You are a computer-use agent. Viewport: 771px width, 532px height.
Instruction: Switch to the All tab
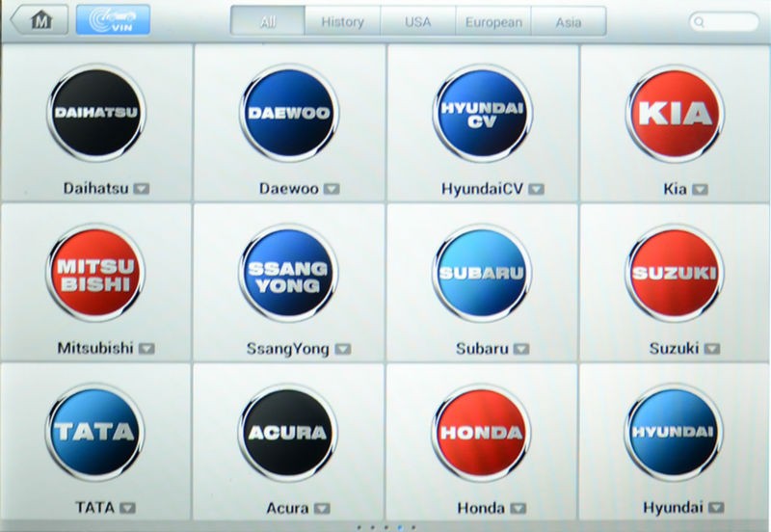pyautogui.click(x=268, y=21)
